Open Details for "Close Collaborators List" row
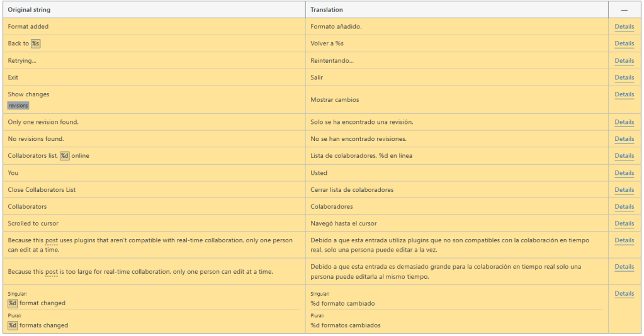644x336 pixels. click(624, 190)
